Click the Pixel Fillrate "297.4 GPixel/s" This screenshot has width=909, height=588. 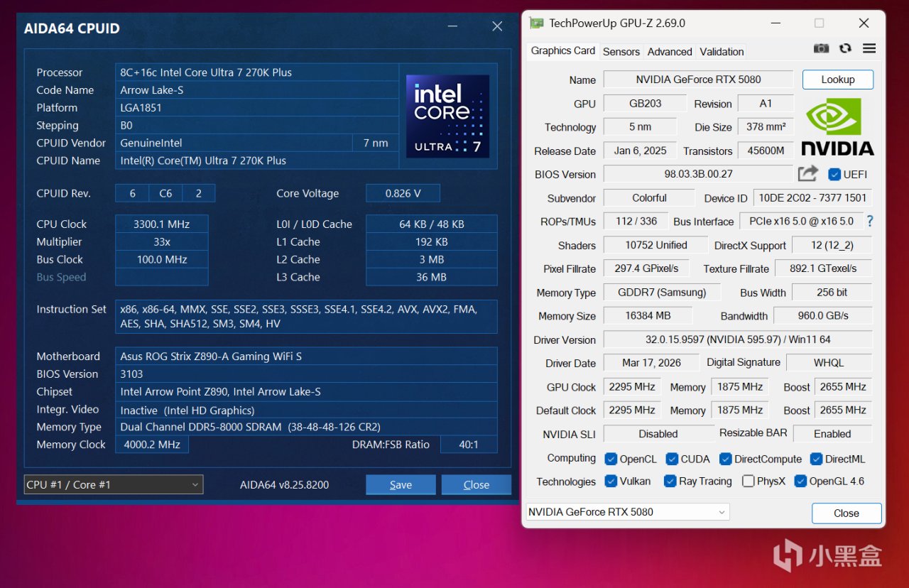[x=647, y=268]
